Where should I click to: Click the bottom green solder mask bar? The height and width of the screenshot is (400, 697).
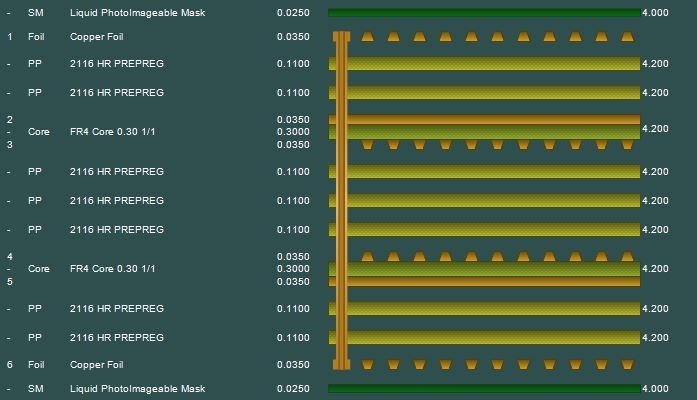click(x=485, y=389)
